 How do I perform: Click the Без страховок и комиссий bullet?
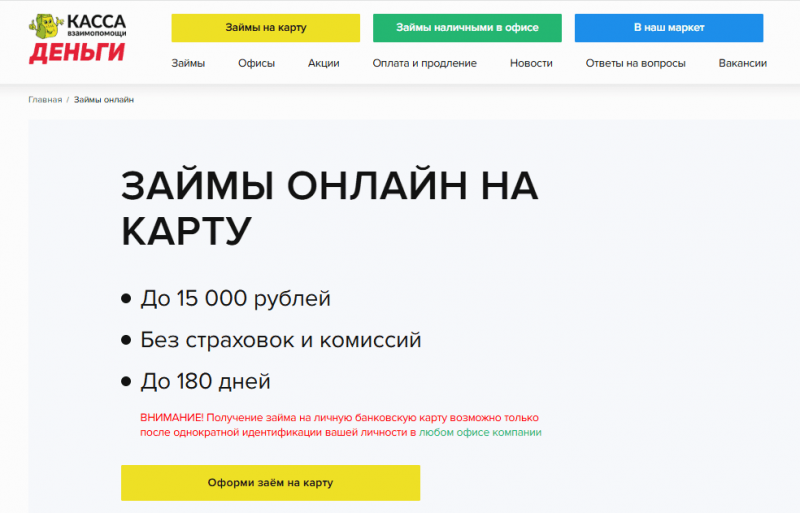point(280,340)
